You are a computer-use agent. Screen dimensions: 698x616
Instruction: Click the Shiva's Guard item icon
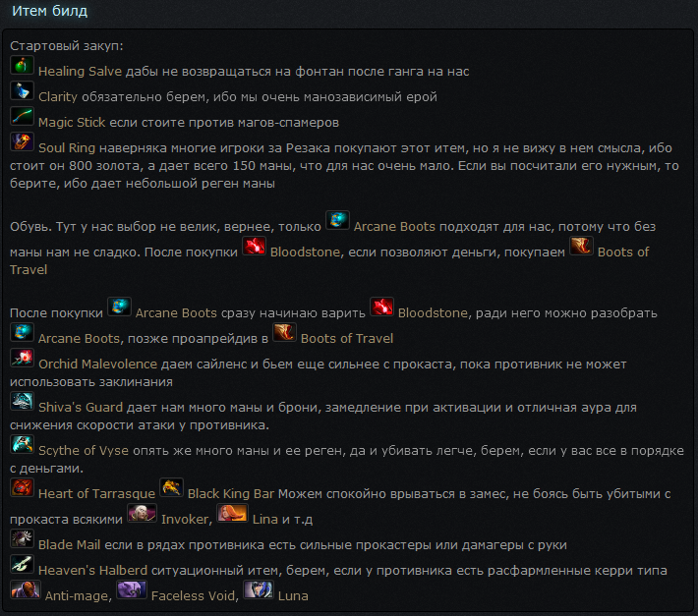[22, 401]
